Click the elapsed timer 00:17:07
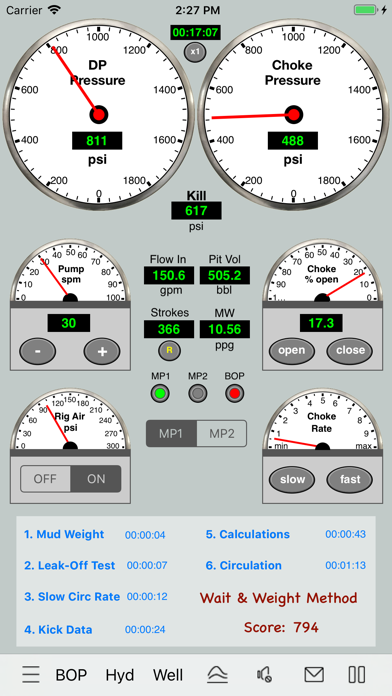 pos(195,32)
